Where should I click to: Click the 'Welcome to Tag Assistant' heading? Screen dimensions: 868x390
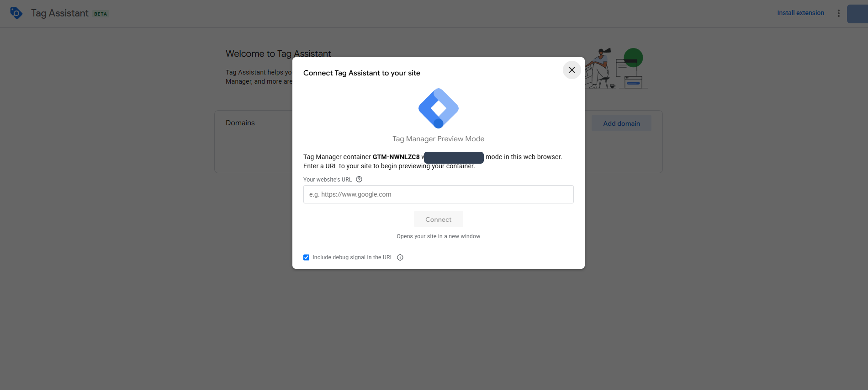tap(278, 53)
